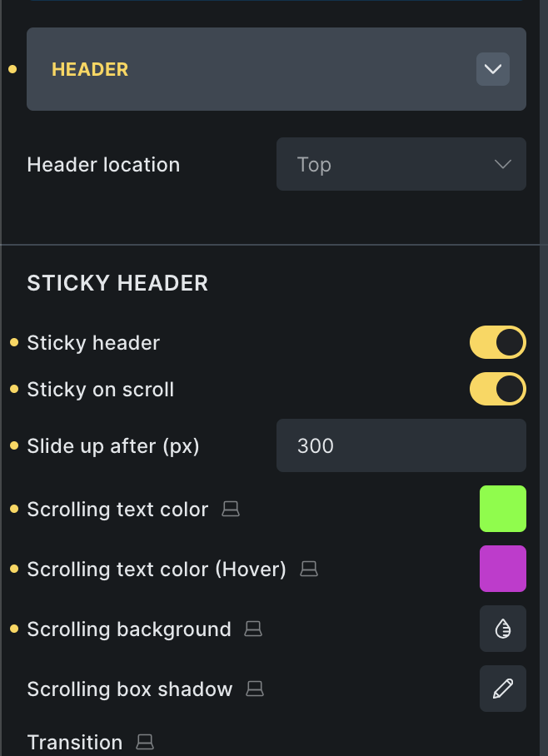Click breakpoint icon next to Scrolling text color
The width and height of the screenshot is (548, 756).
[x=231, y=510]
